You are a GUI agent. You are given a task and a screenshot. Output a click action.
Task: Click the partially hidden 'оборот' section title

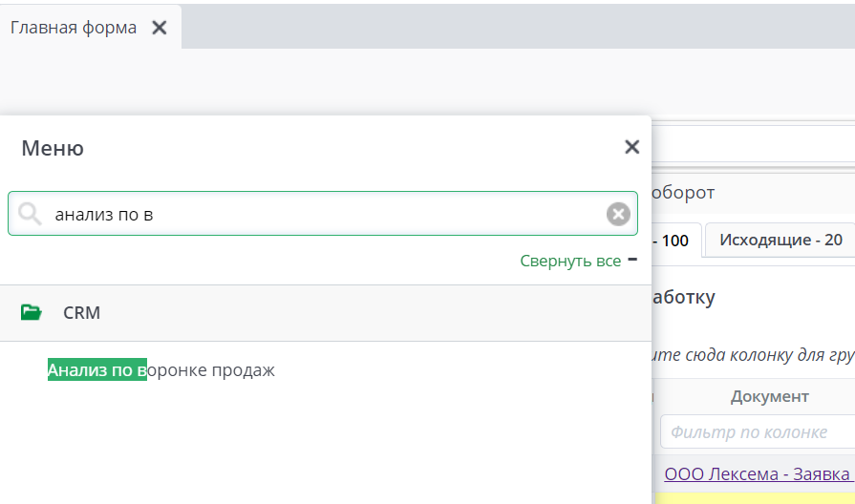click(x=682, y=193)
